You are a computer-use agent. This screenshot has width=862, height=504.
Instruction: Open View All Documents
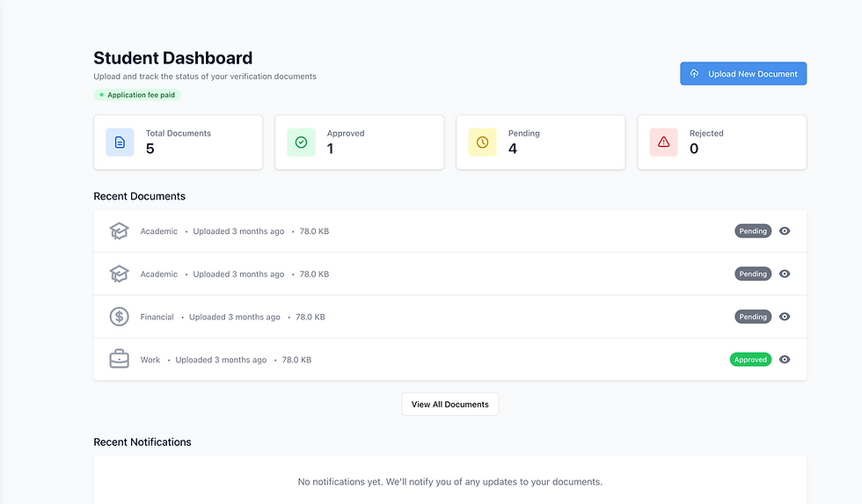click(449, 404)
